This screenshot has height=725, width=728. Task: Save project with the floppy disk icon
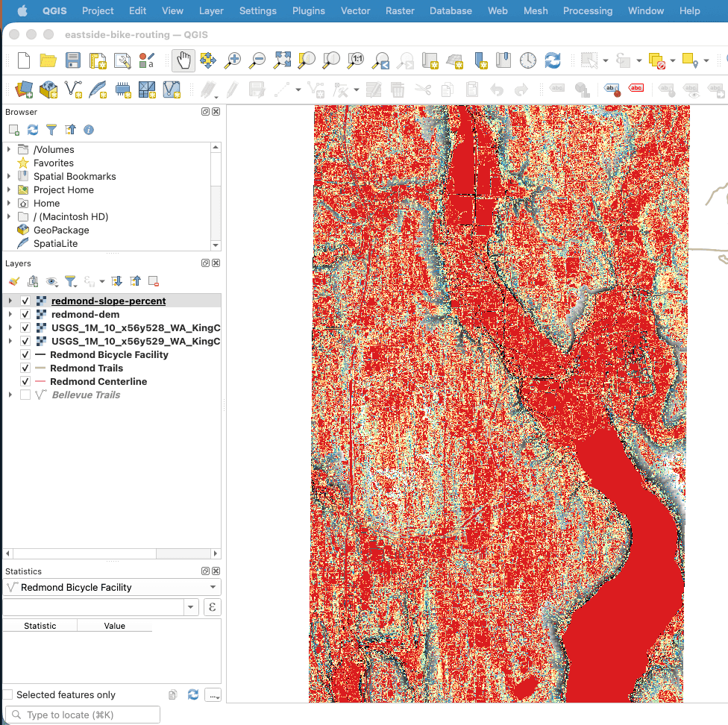tap(73, 60)
